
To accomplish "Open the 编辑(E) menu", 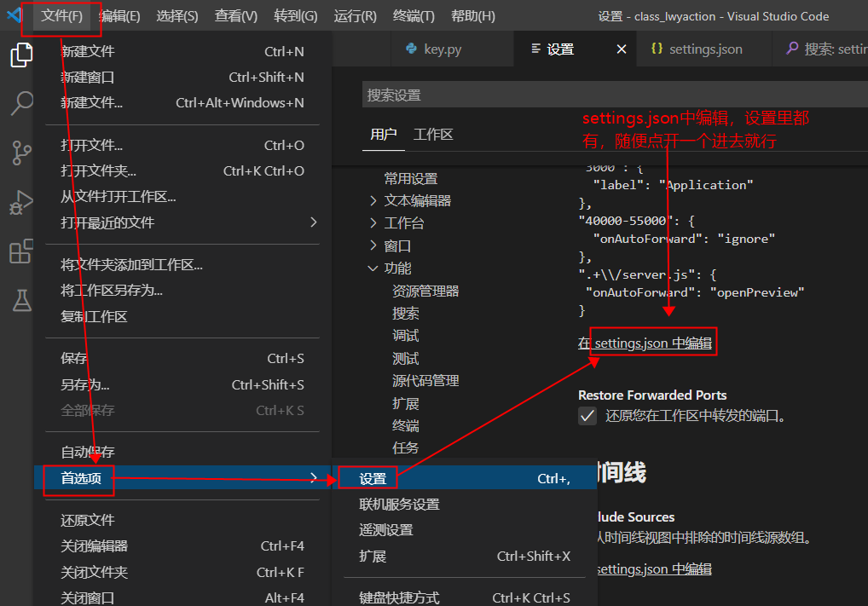I will pos(120,16).
